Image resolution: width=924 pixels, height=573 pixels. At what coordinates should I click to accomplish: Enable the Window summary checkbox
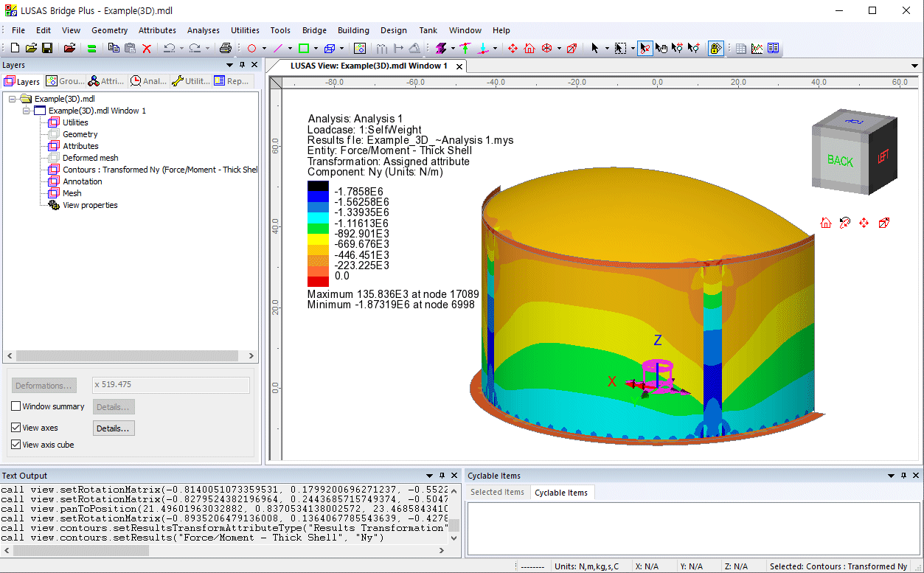point(16,406)
